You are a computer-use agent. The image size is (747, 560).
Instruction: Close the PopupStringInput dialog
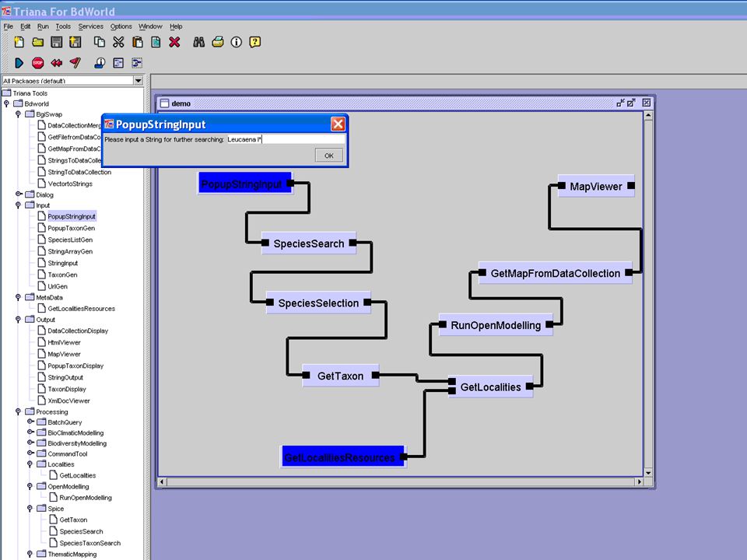[338, 124]
